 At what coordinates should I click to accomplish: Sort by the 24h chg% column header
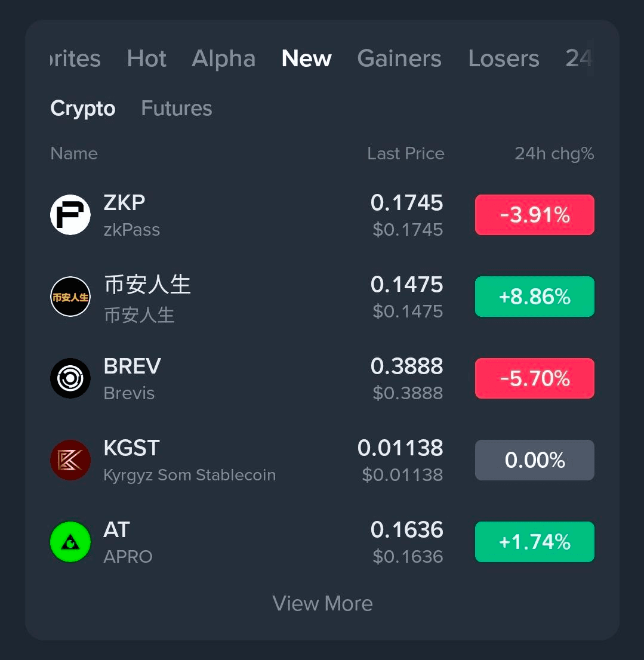554,154
